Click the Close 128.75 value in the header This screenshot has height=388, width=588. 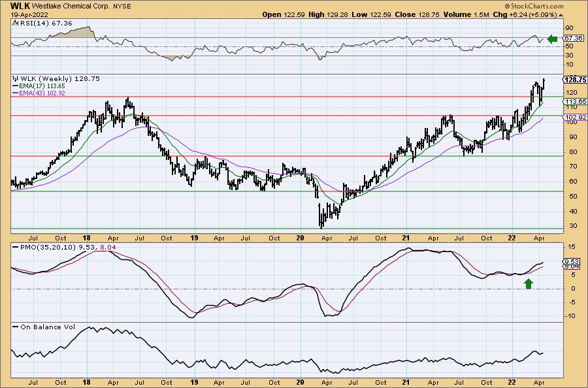[417, 14]
